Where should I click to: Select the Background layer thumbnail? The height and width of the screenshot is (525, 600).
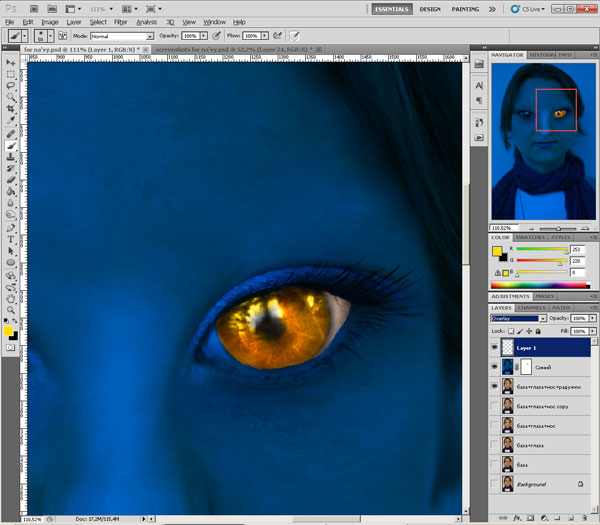(x=509, y=484)
